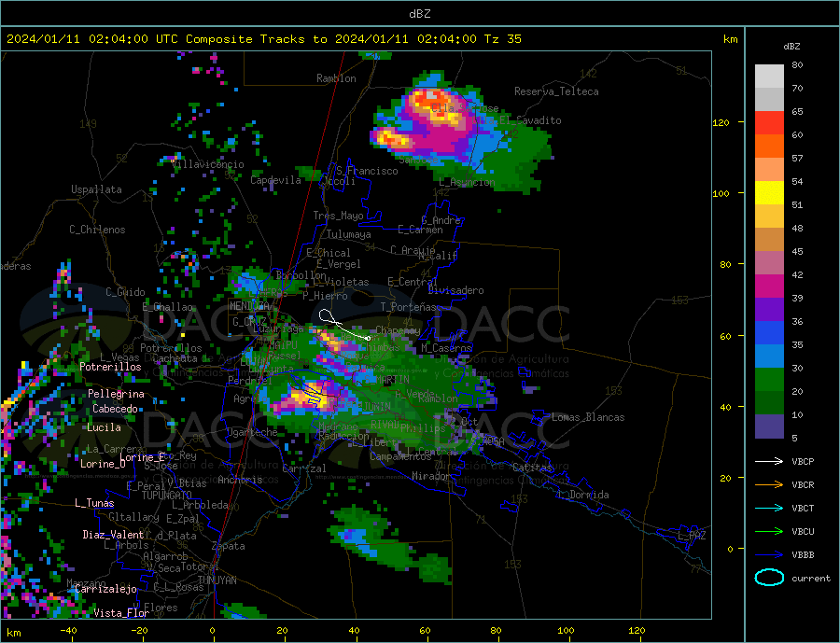Click the 'current' legend label
This screenshot has width=840, height=643.
pyautogui.click(x=811, y=579)
